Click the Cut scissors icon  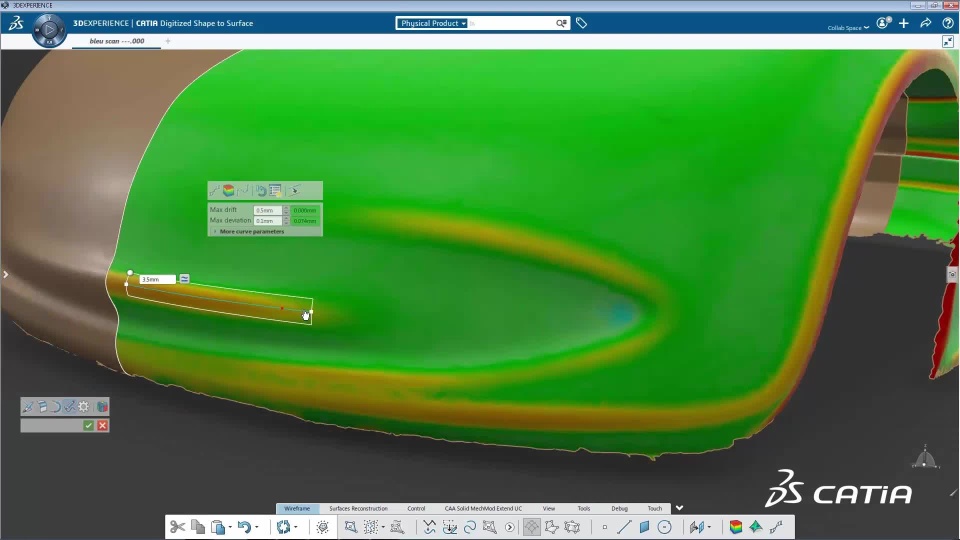coord(178,527)
